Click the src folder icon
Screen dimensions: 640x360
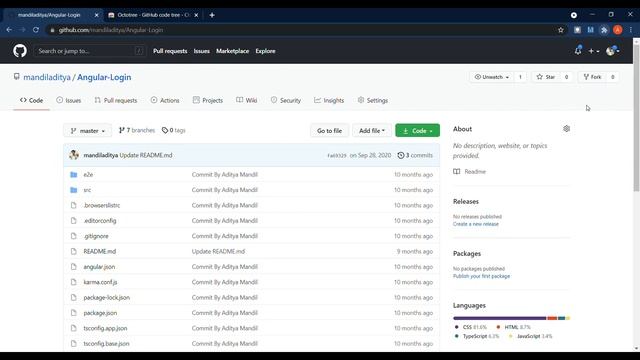pyautogui.click(x=73, y=190)
